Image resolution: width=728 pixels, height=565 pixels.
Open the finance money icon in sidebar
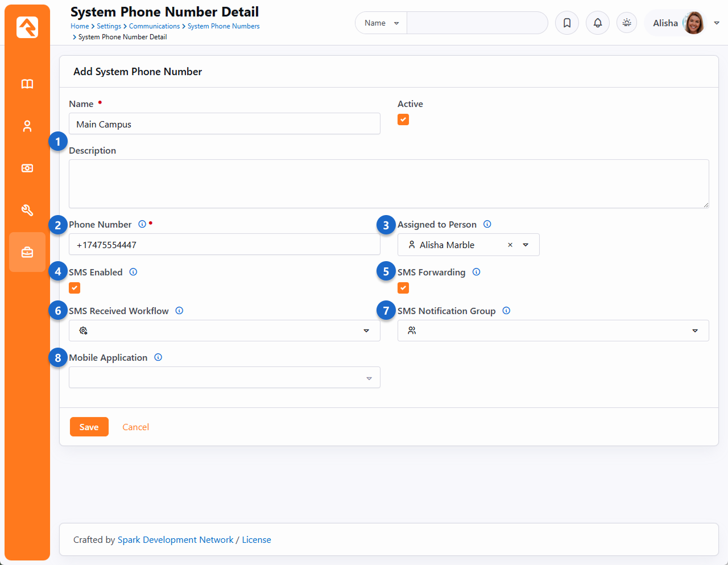click(27, 168)
